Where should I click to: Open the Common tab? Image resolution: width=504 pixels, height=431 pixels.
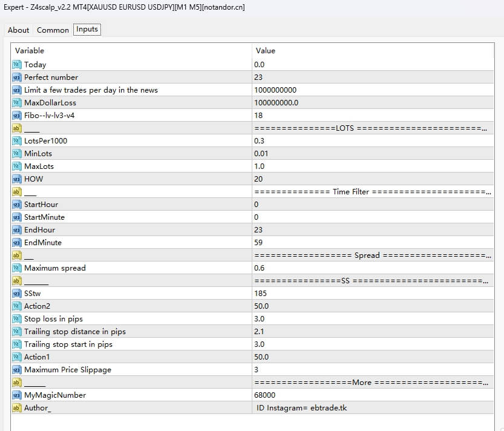(x=53, y=30)
